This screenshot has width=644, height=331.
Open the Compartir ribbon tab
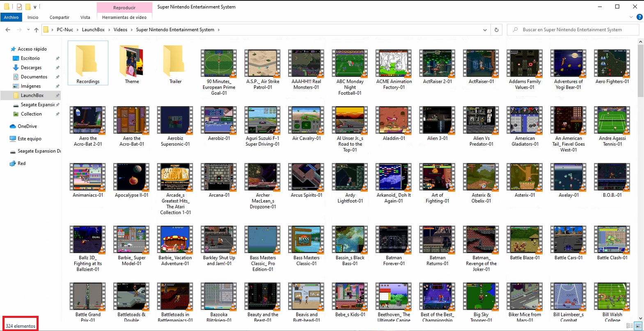[x=60, y=17]
